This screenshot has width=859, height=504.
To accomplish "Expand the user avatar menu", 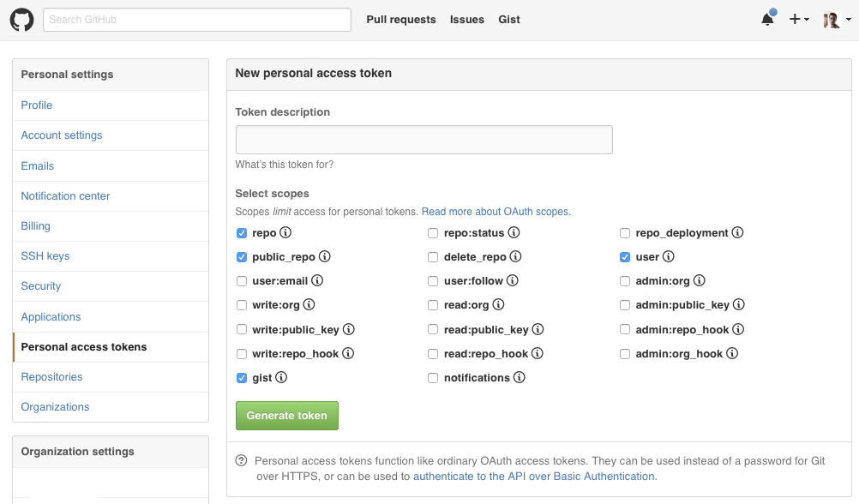I will (835, 20).
